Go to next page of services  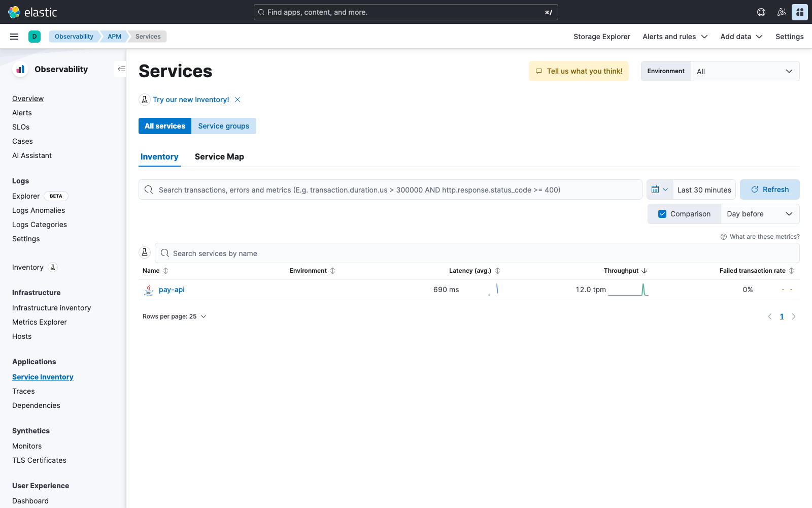(x=794, y=316)
